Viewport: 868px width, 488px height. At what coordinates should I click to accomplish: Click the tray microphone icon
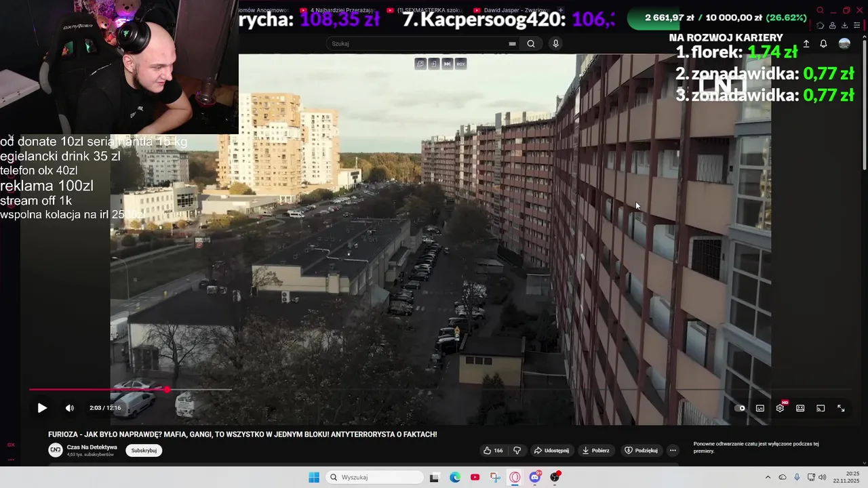pyautogui.click(x=797, y=477)
